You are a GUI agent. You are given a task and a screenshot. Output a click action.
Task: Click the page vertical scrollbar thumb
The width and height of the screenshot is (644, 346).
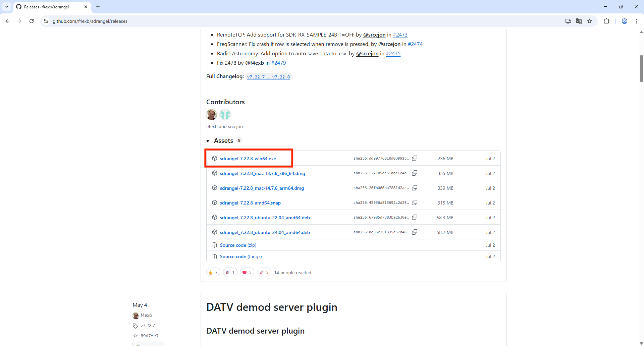(641, 69)
